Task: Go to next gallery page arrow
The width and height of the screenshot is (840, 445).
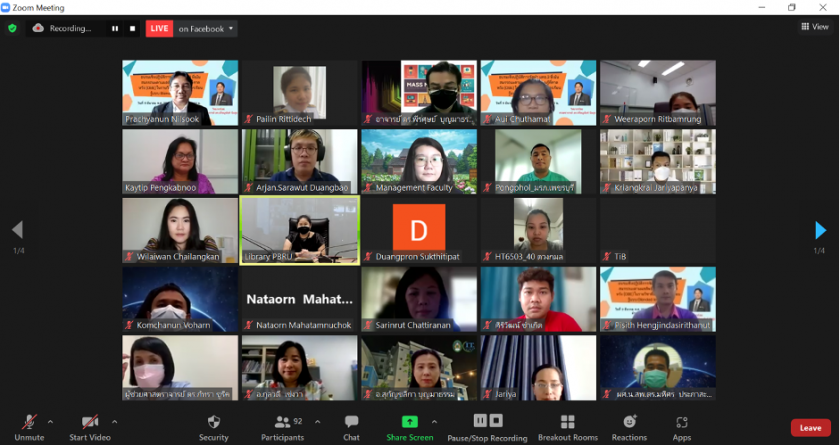Action: point(821,231)
